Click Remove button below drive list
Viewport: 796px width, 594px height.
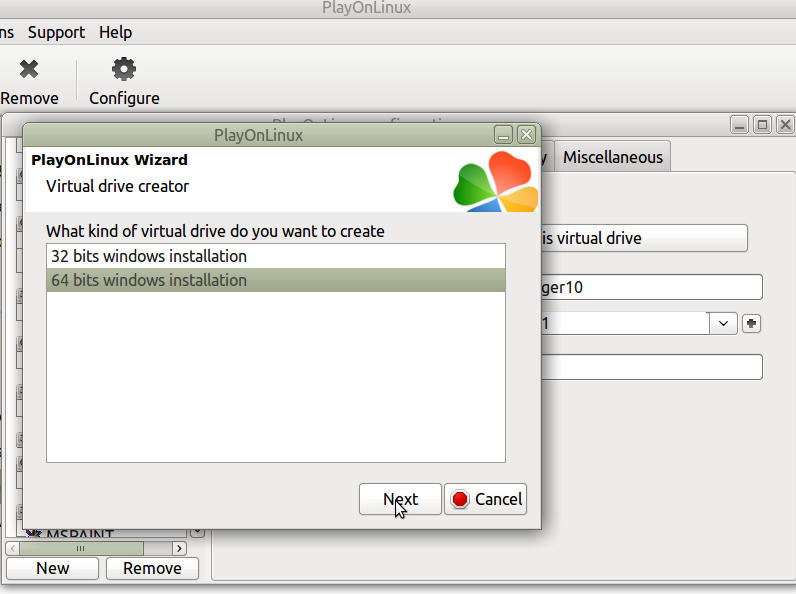(x=152, y=568)
